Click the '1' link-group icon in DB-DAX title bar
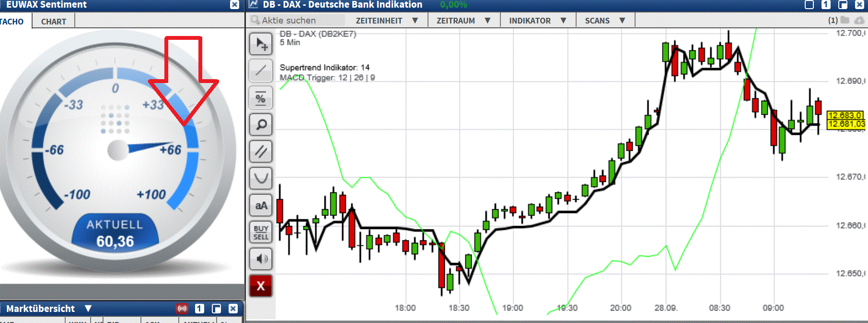868x323 pixels. (826, 5)
